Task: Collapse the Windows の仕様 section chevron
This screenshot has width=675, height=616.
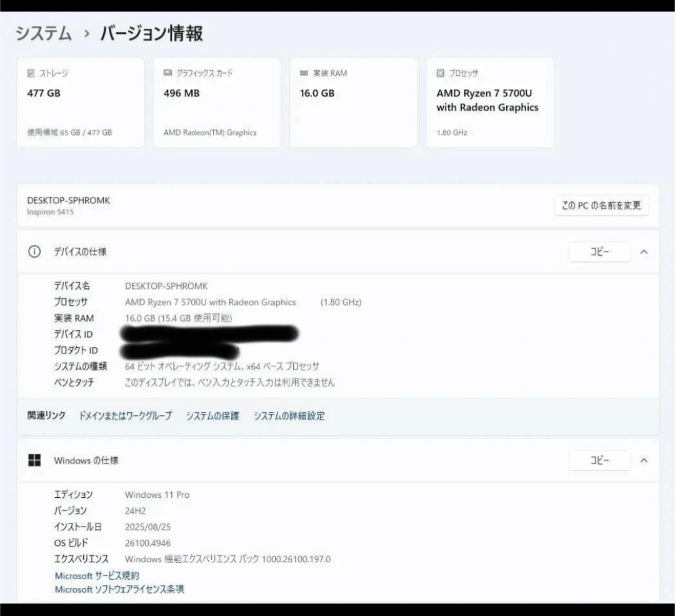Action: (x=644, y=460)
